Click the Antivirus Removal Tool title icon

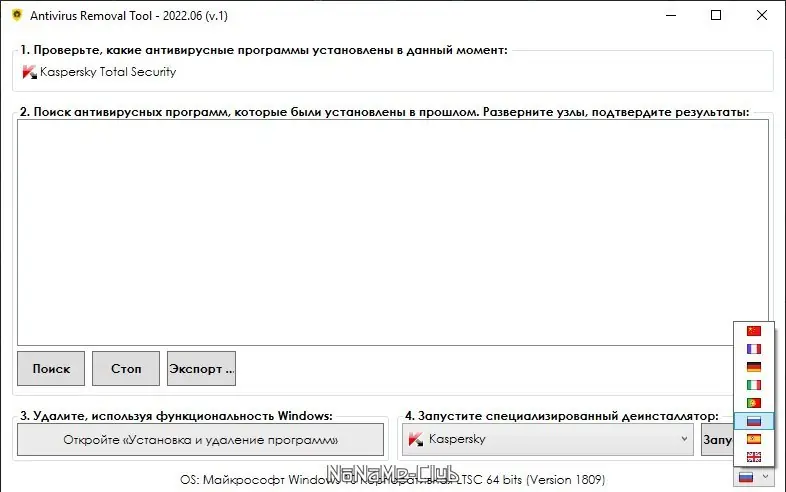tap(17, 15)
